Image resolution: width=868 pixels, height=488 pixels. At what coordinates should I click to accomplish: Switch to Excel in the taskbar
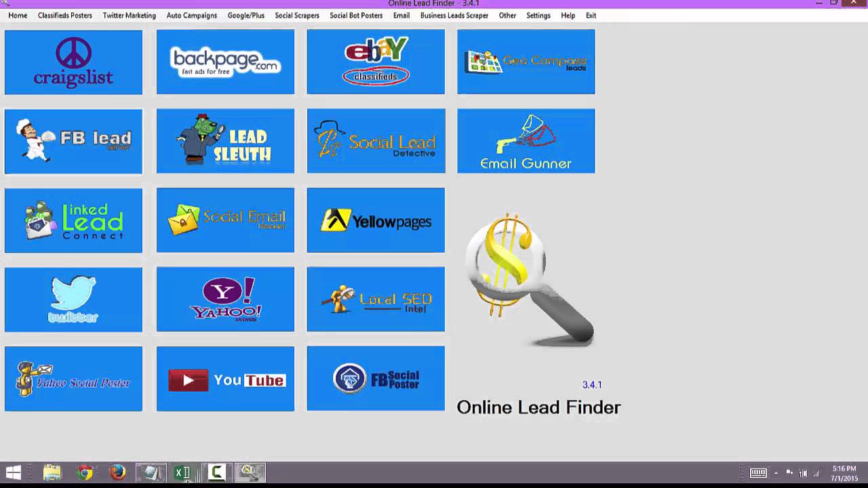183,472
